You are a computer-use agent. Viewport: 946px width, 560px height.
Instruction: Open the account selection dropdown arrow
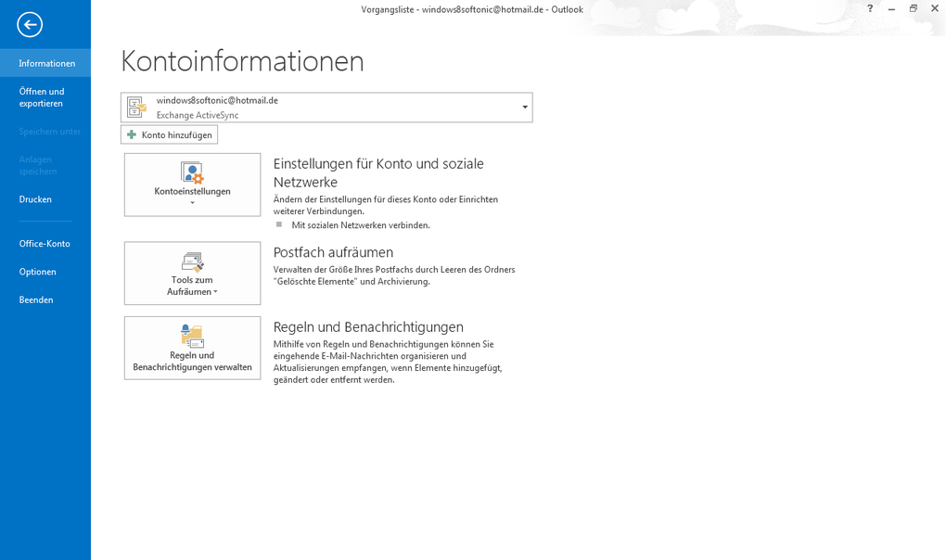[x=525, y=108]
